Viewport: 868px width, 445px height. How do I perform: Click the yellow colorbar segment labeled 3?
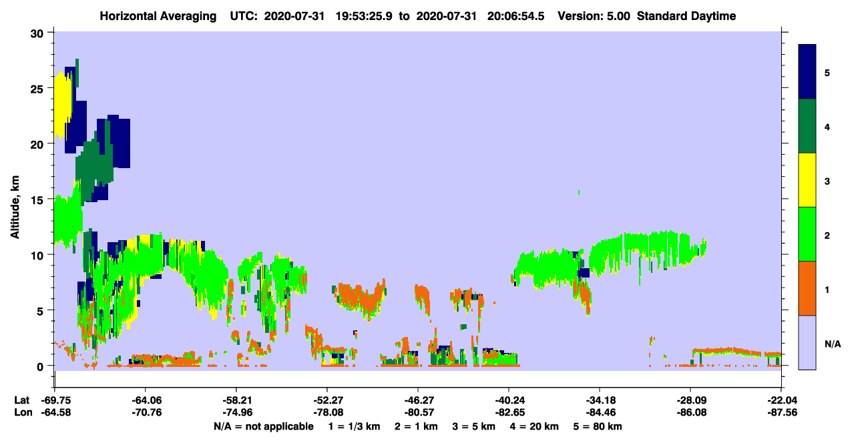pyautogui.click(x=807, y=180)
